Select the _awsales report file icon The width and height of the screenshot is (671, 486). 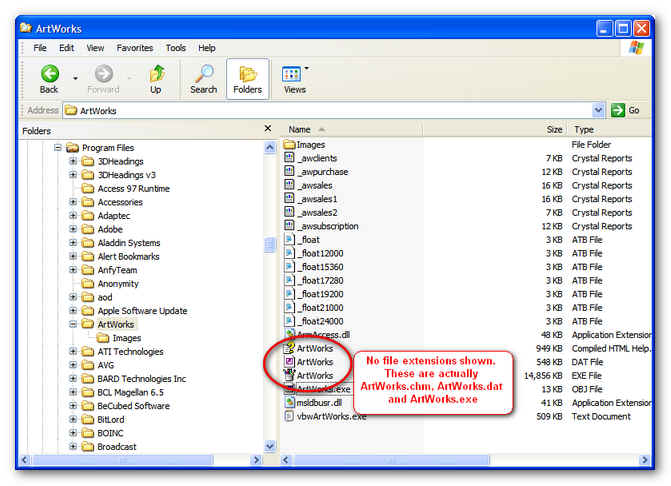click(290, 185)
